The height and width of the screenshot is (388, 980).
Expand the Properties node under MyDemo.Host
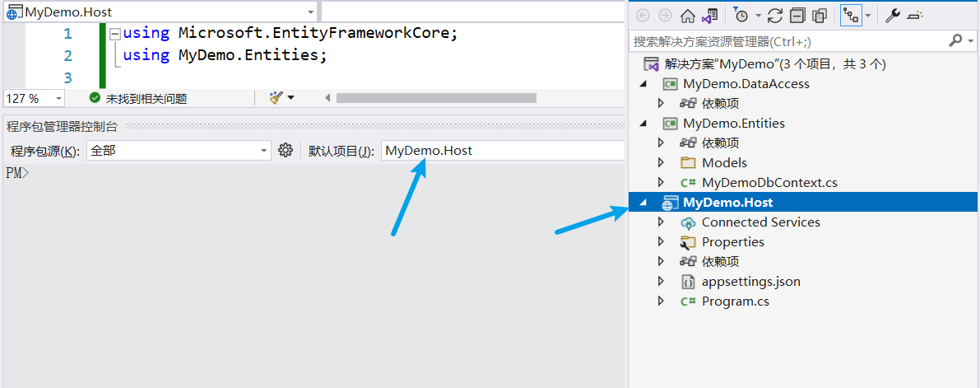point(662,241)
